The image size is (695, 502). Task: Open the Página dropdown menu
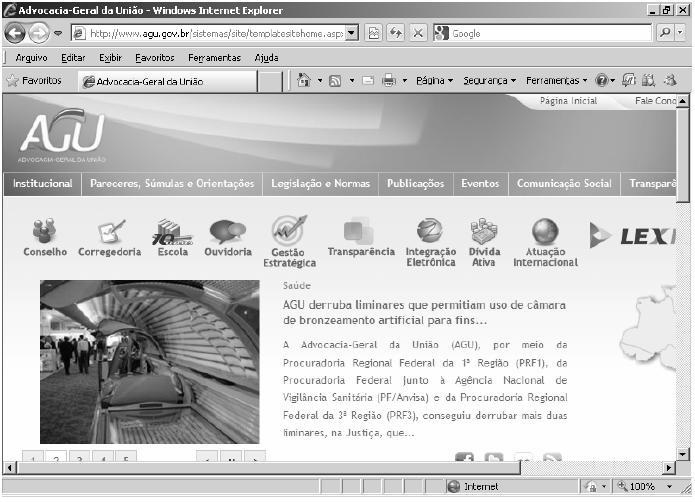[434, 80]
